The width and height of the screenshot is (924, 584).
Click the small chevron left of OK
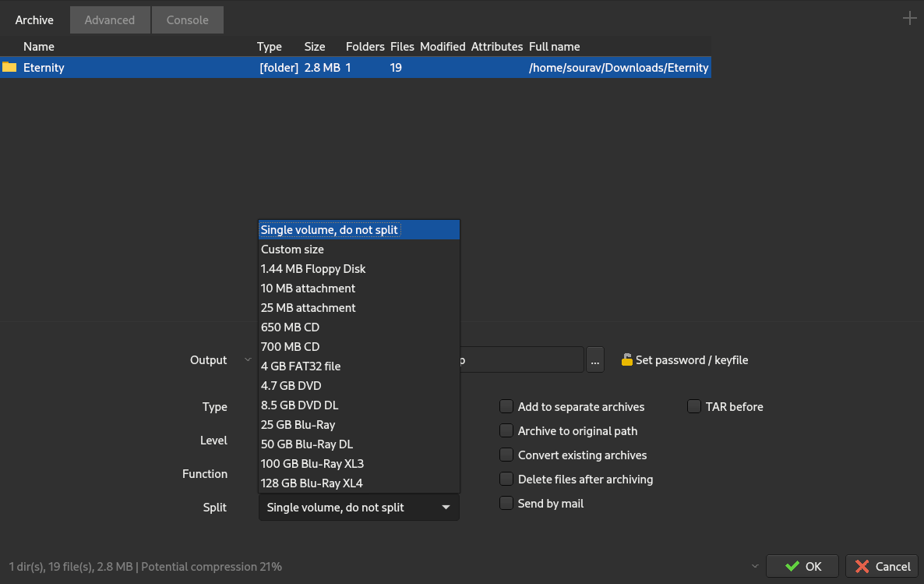click(x=754, y=566)
